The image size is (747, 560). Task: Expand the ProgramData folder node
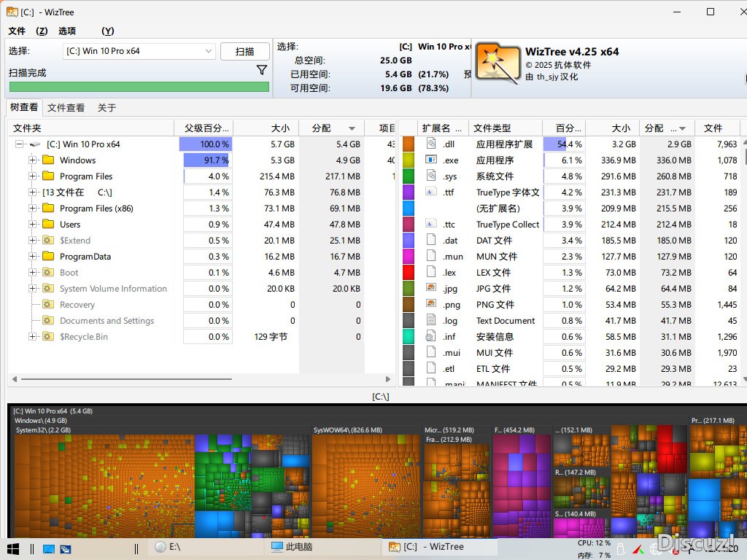32,256
